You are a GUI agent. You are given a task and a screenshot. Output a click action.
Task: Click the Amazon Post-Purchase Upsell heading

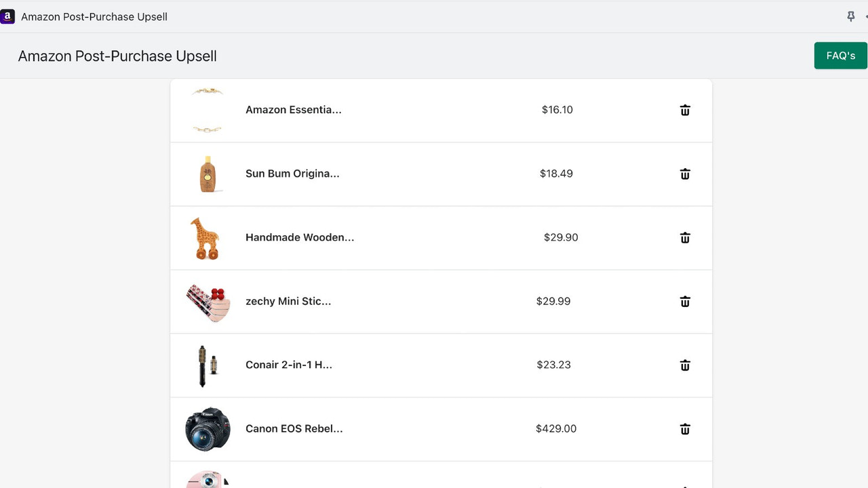pos(117,56)
